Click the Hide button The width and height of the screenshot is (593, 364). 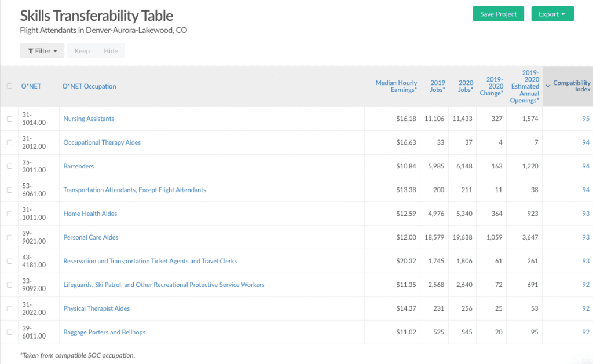click(111, 51)
